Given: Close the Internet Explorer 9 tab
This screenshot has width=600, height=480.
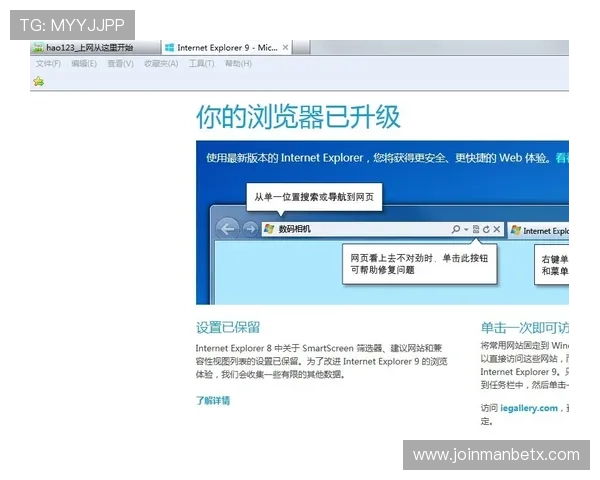Looking at the screenshot, I should click(285, 47).
